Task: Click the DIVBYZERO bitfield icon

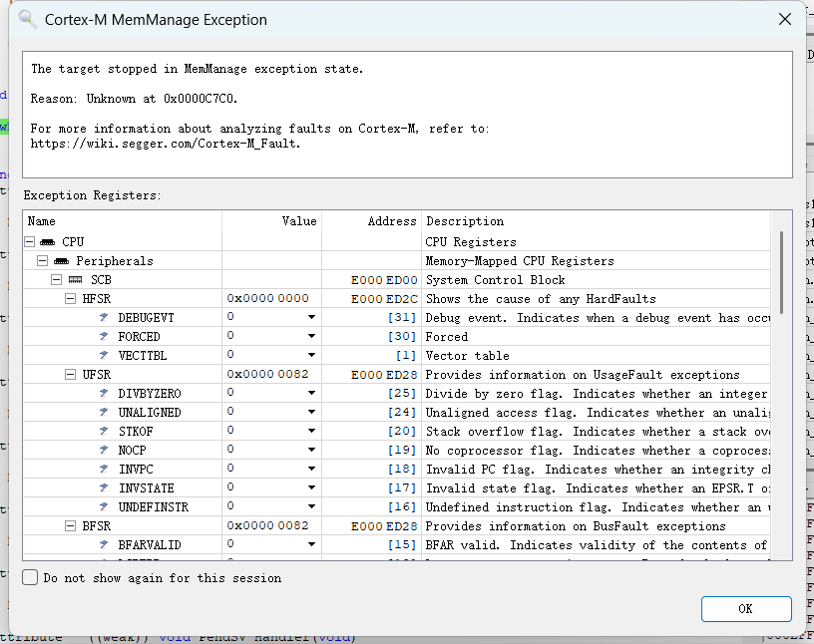Action: 104,394
